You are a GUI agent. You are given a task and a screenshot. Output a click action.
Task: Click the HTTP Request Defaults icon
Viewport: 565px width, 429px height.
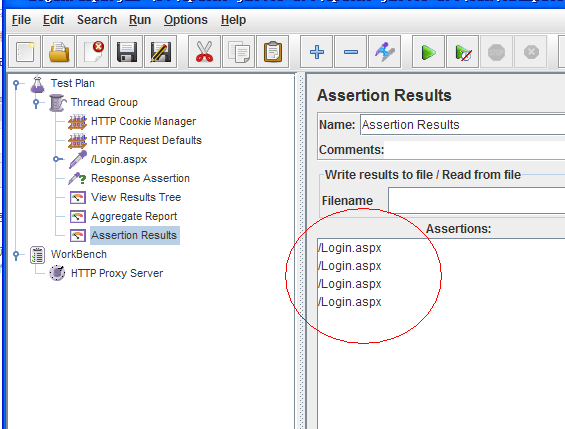pos(77,141)
